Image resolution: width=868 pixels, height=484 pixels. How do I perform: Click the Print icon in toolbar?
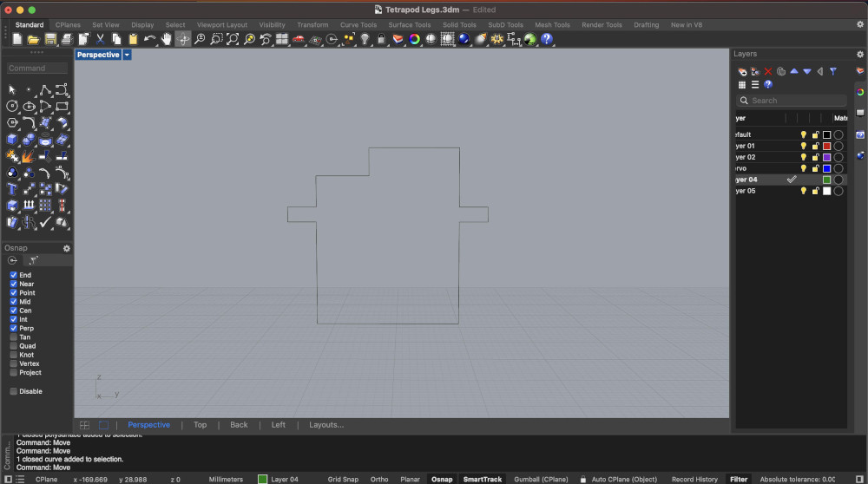[67, 39]
